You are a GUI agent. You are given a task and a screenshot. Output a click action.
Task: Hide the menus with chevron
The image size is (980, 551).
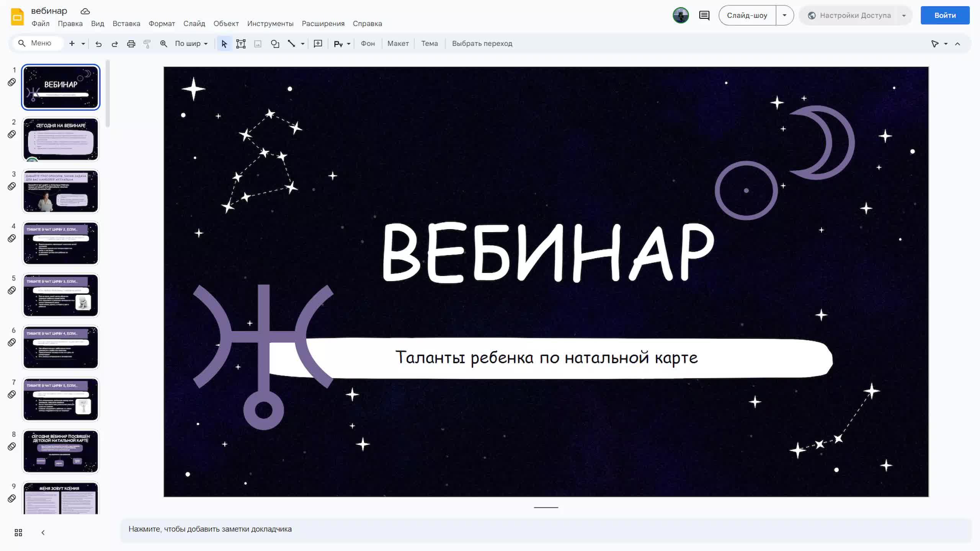[x=957, y=44]
